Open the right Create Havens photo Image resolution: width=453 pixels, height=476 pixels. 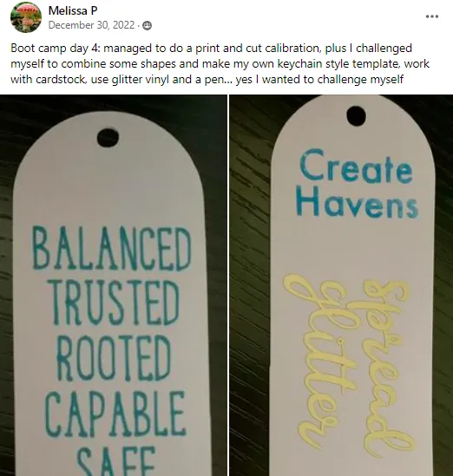(x=341, y=285)
